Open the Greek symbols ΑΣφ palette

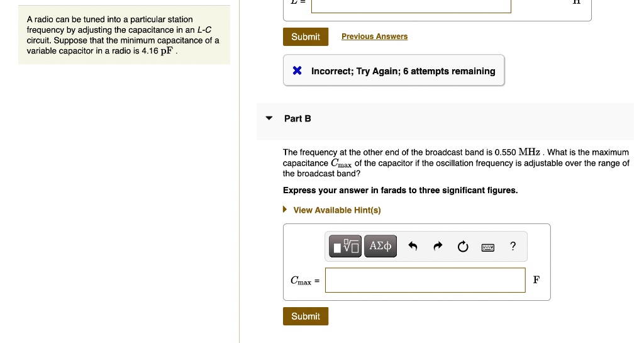(380, 246)
